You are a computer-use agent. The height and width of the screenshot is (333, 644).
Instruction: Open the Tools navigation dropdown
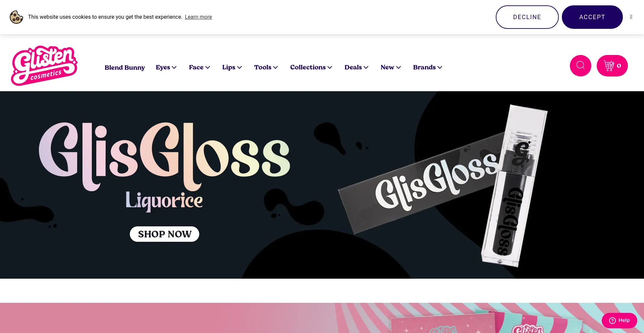[x=266, y=67]
